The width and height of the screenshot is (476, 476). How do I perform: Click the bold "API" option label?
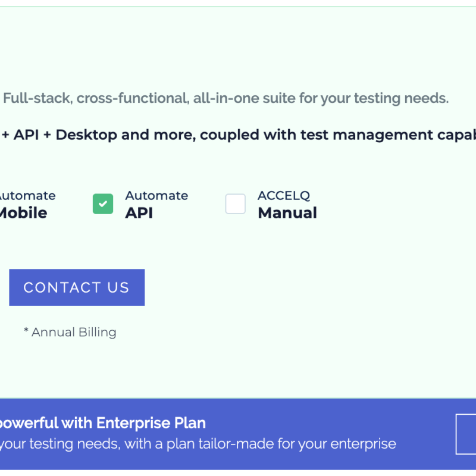[x=139, y=213]
